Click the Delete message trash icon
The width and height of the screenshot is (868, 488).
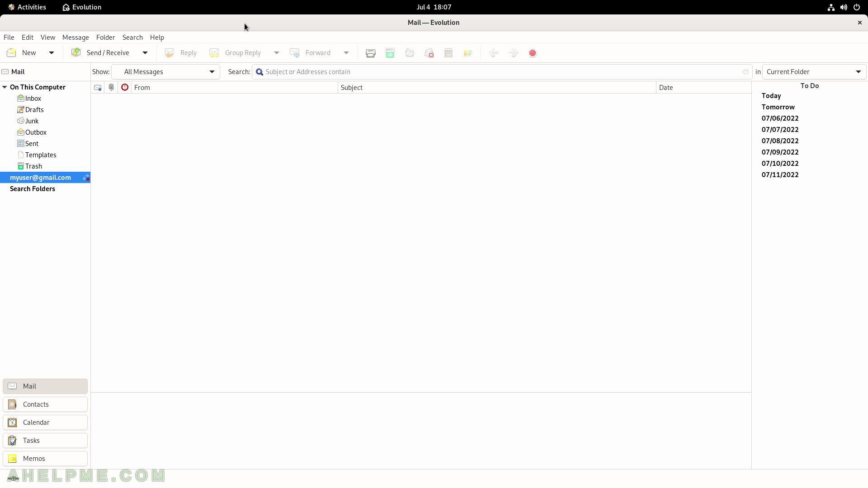pos(390,53)
